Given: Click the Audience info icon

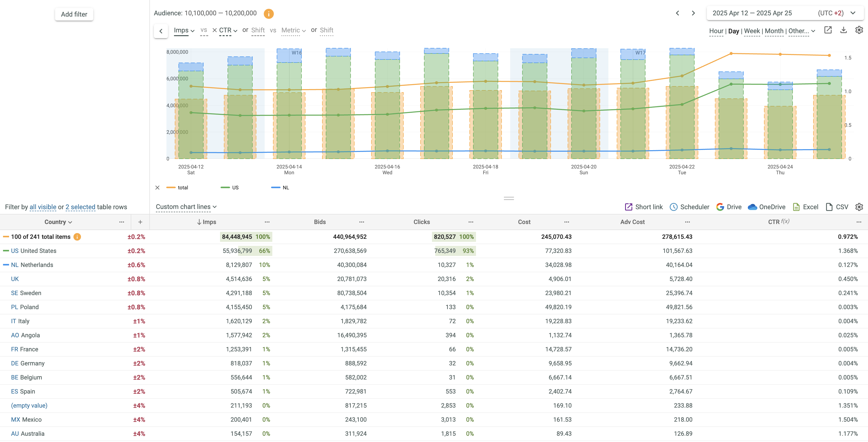Looking at the screenshot, I should coord(268,14).
